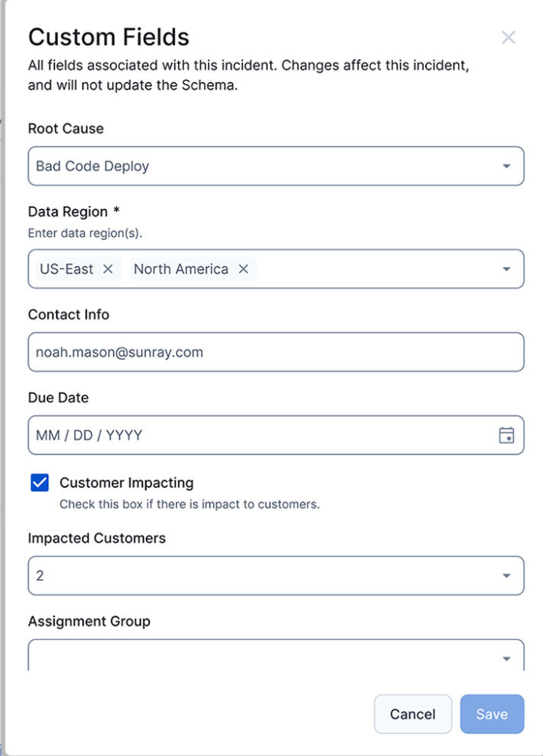Screen dimensions: 543x756
Task: Remove the North America region tag
Action: [243, 268]
